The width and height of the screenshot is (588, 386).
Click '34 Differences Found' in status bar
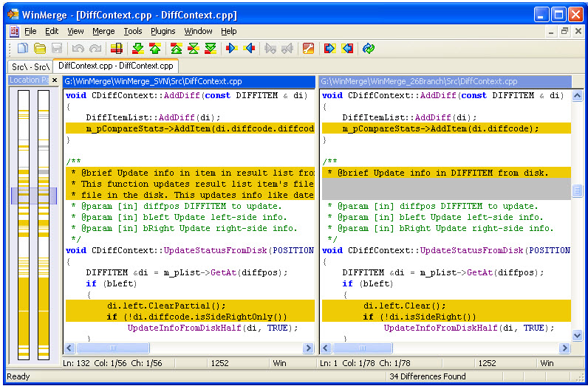[428, 376]
